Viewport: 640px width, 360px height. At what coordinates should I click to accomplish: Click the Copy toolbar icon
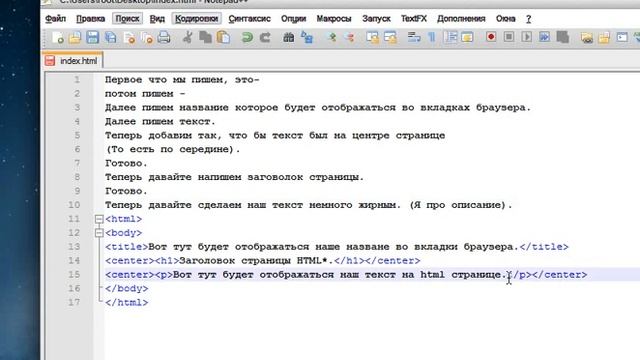point(205,38)
